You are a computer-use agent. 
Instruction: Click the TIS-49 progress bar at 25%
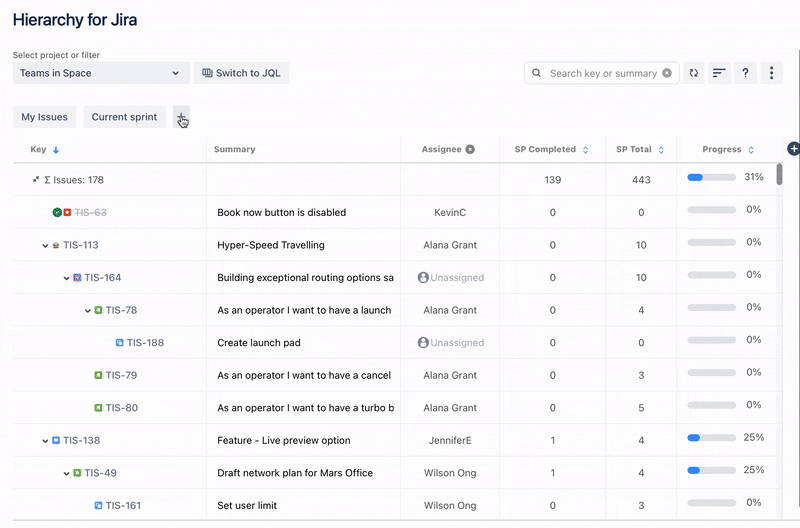pos(711,470)
